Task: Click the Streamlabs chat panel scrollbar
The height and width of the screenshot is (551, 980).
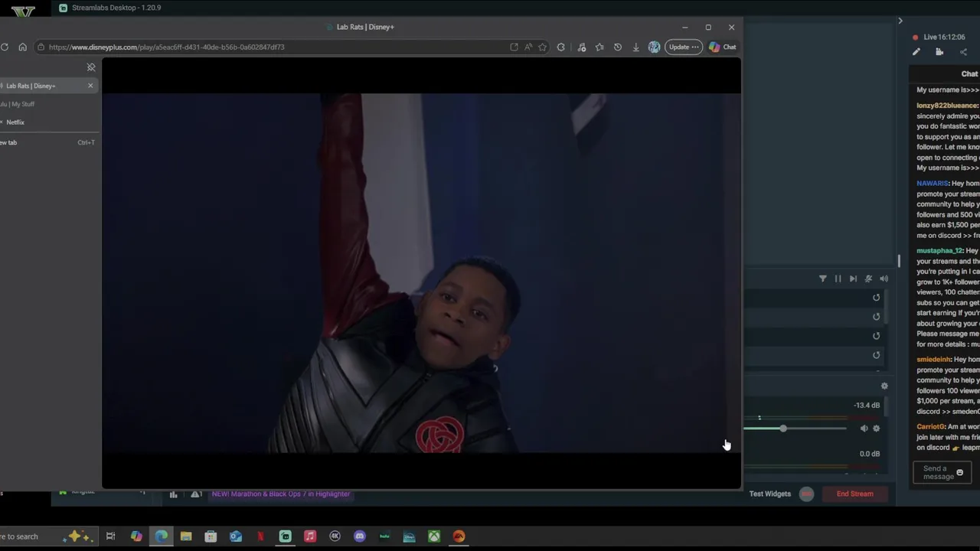Action: pos(899,262)
